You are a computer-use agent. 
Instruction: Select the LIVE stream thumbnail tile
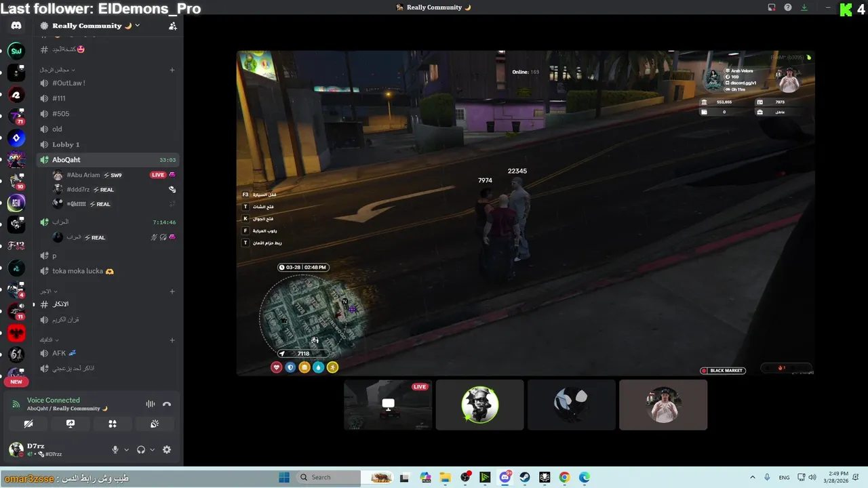(388, 405)
